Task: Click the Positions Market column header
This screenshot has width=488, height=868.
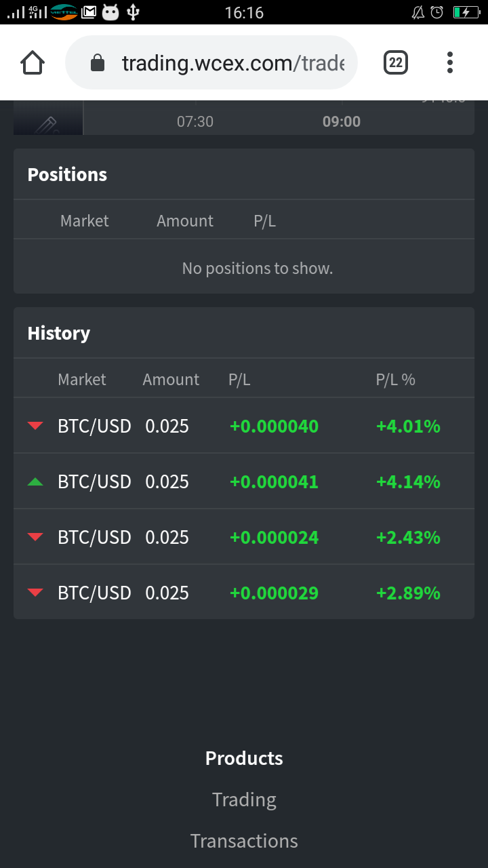Action: pyautogui.click(x=84, y=220)
